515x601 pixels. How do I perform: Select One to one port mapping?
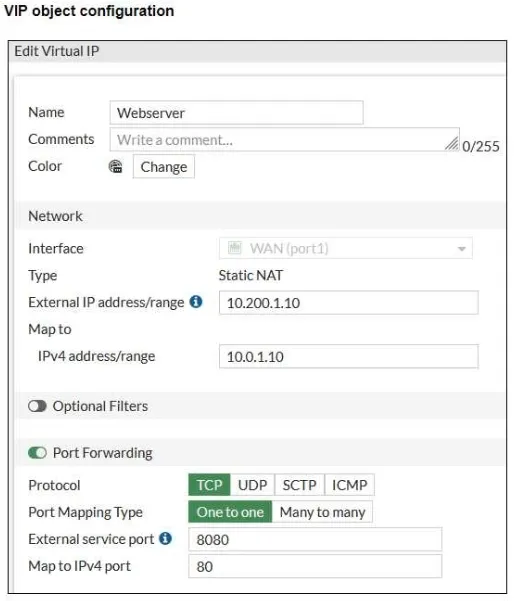pyautogui.click(x=230, y=512)
